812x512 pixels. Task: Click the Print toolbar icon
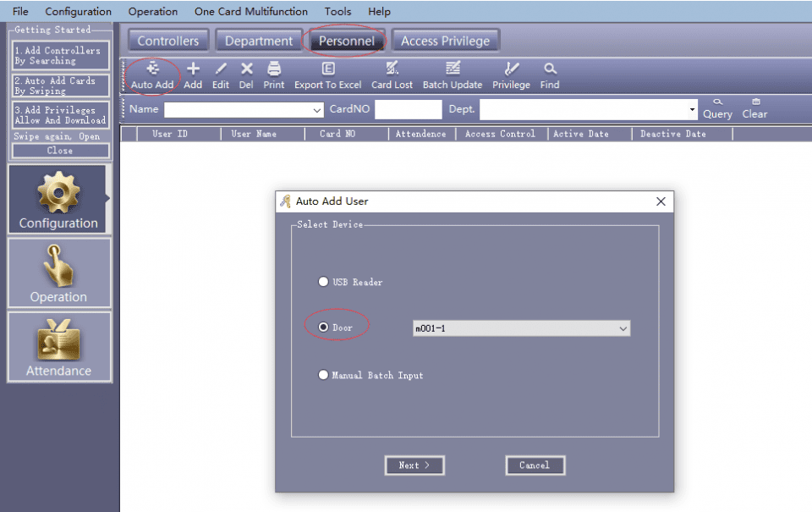[x=274, y=69]
